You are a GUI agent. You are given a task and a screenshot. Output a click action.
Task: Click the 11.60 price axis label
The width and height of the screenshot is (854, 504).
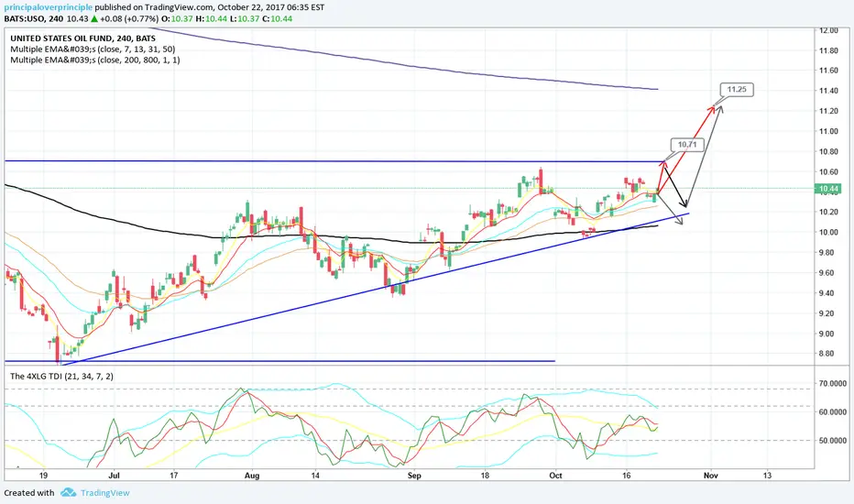coord(828,71)
